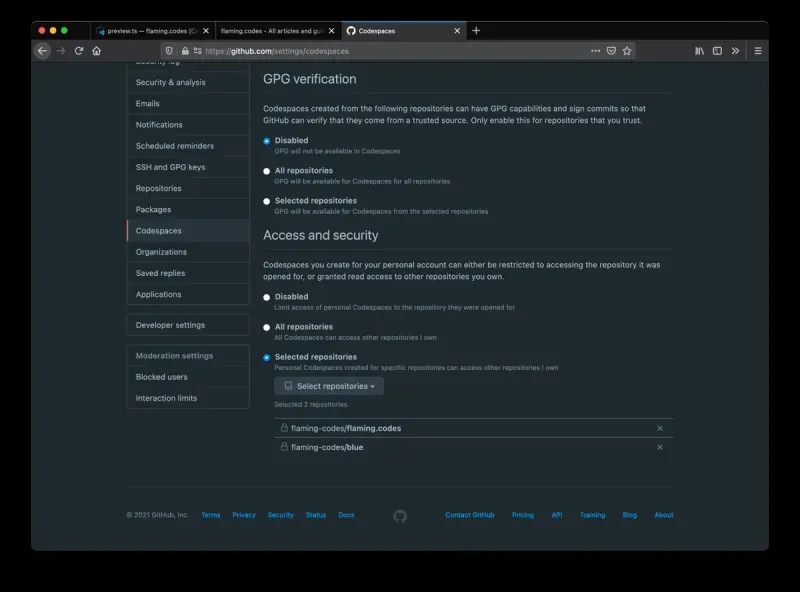Select Selected repositories under GPG verification
Viewport: 800px width, 592px height.
266,201
